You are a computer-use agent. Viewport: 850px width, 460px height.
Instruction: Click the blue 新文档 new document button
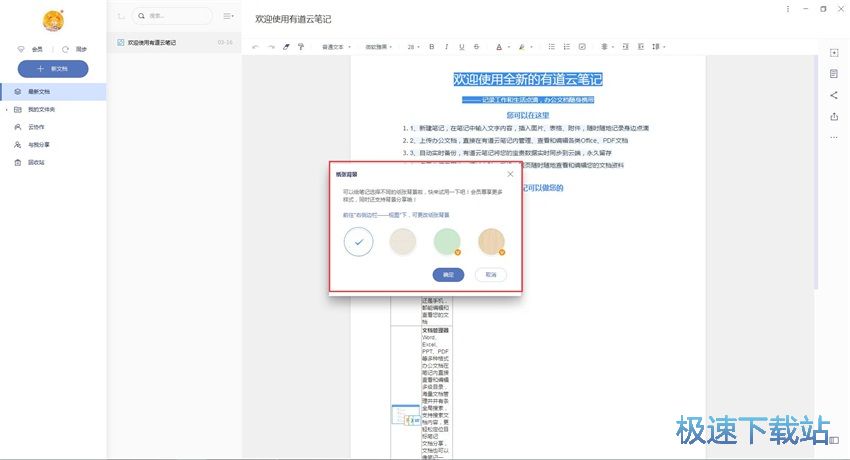(53, 69)
